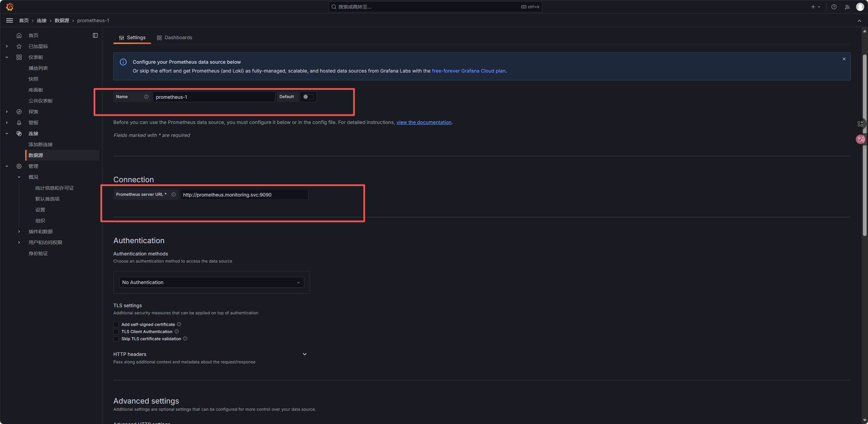Open the No Authentication dropdown

(211, 282)
